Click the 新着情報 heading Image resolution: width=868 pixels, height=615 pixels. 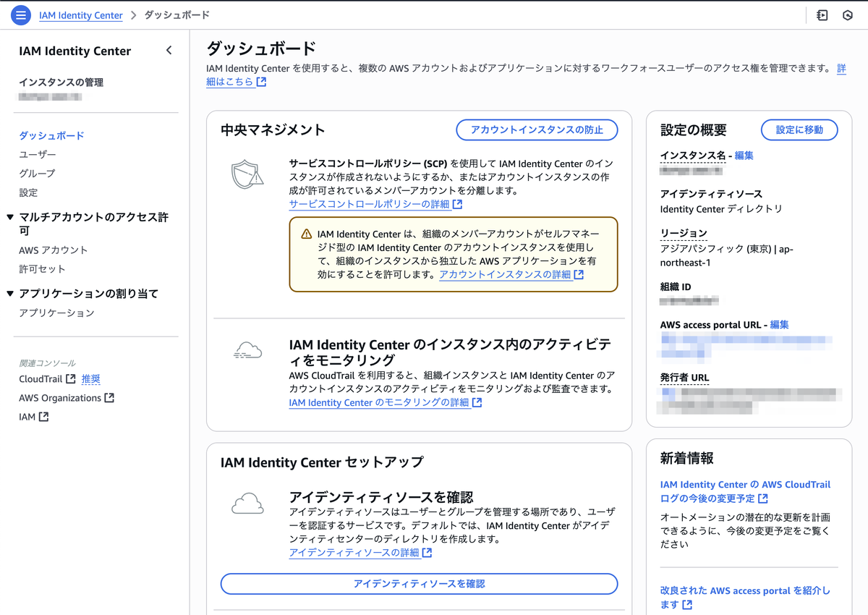pos(687,458)
